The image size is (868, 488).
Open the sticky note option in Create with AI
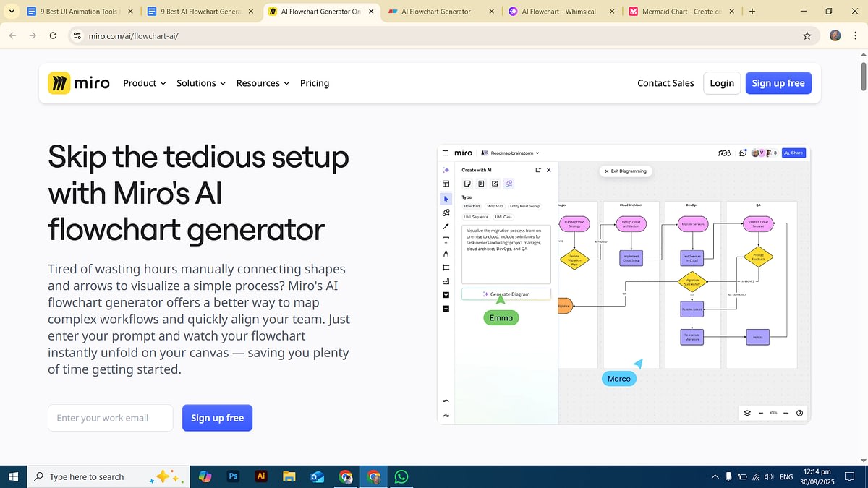(x=468, y=184)
